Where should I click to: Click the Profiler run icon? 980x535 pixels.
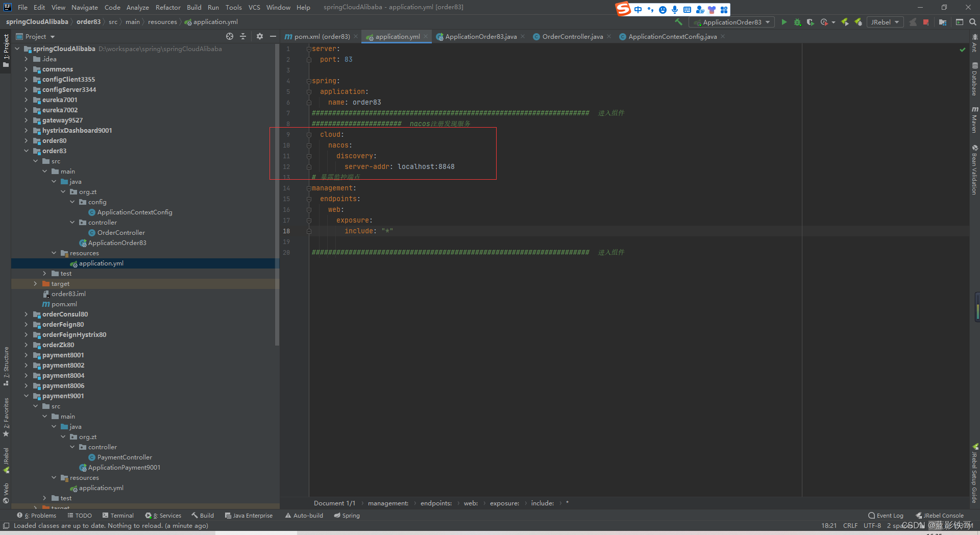pos(824,22)
